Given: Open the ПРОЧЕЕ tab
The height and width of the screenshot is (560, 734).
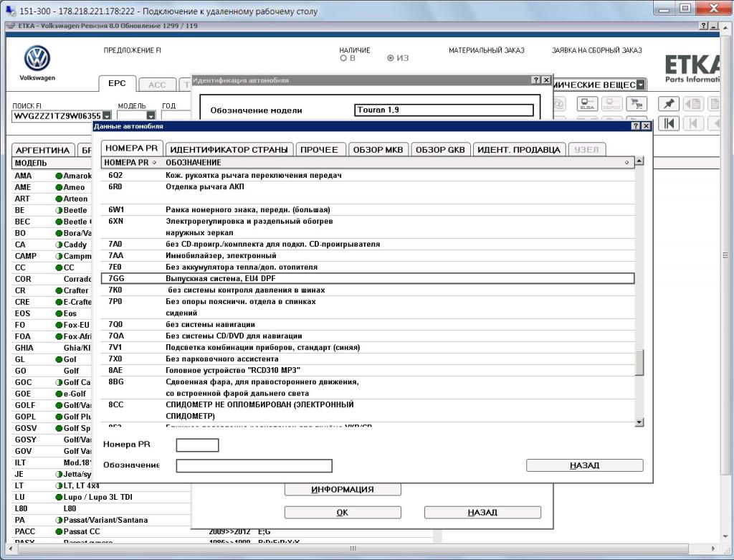Looking at the screenshot, I should (x=319, y=149).
